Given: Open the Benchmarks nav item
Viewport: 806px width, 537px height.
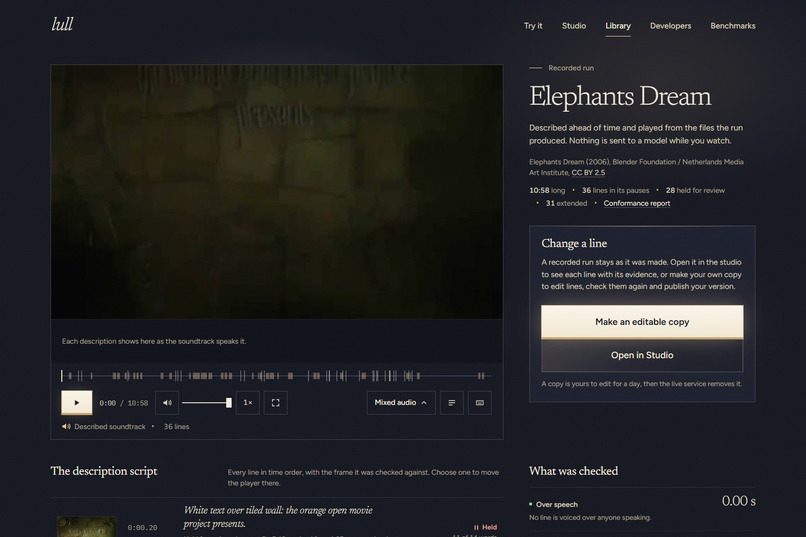Looking at the screenshot, I should point(732,26).
